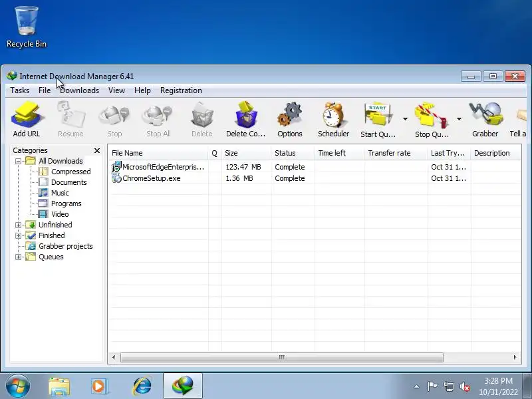532x399 pixels.
Task: Click Description column header
Action: coord(495,153)
